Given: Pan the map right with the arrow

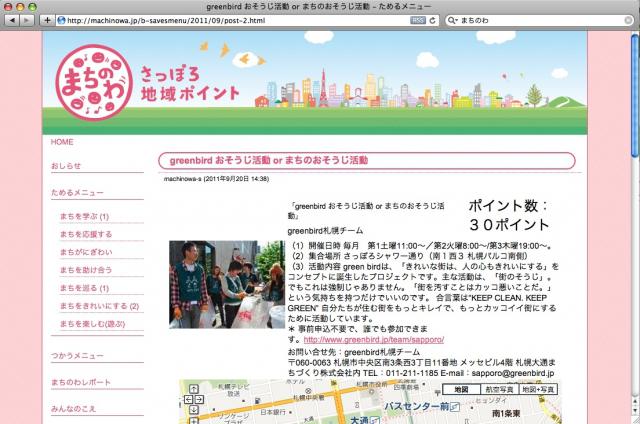Looking at the screenshot, I should pyautogui.click(x=199, y=400).
